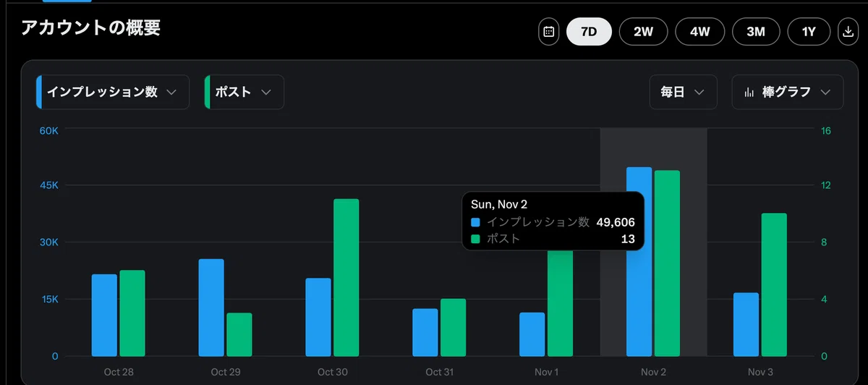868x385 pixels.
Task: Switch to the 2W time range
Action: click(643, 32)
